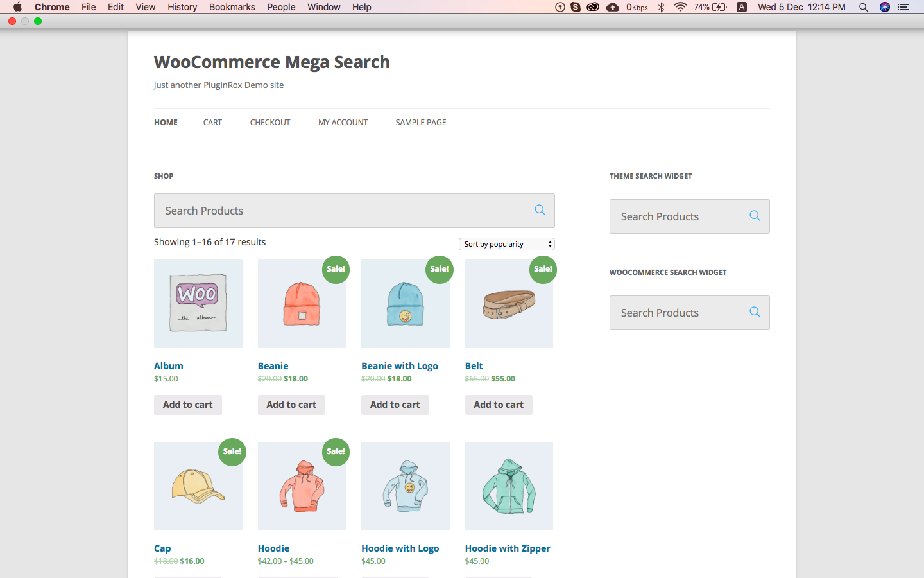Open the Hoodie product title link
Viewport: 924px width, 578px height.
tap(274, 548)
